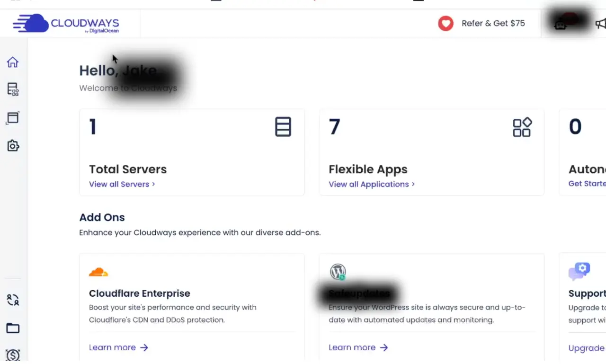Image resolution: width=606 pixels, height=364 pixels.
Task: Click Upgrade link in Support card
Action: [587, 348]
